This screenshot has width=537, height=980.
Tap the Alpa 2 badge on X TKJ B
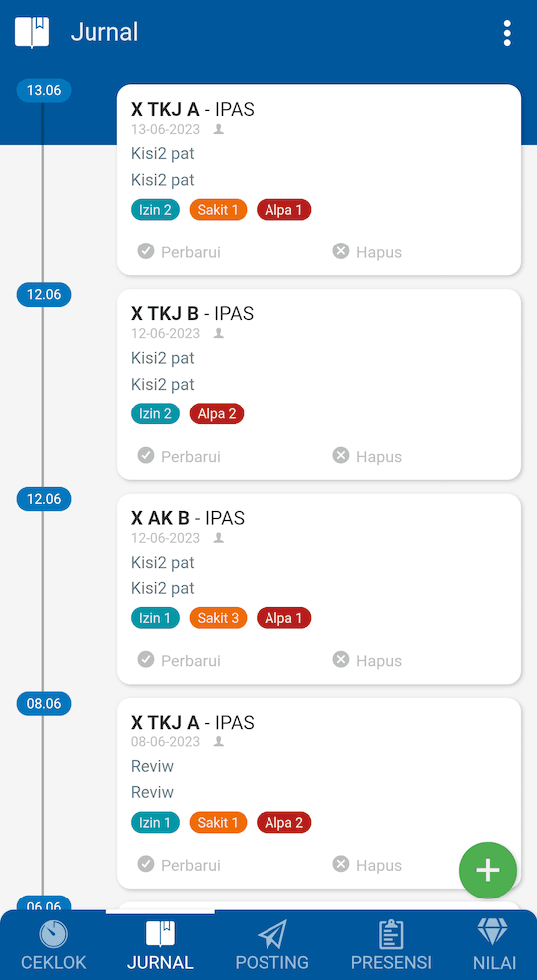217,413
